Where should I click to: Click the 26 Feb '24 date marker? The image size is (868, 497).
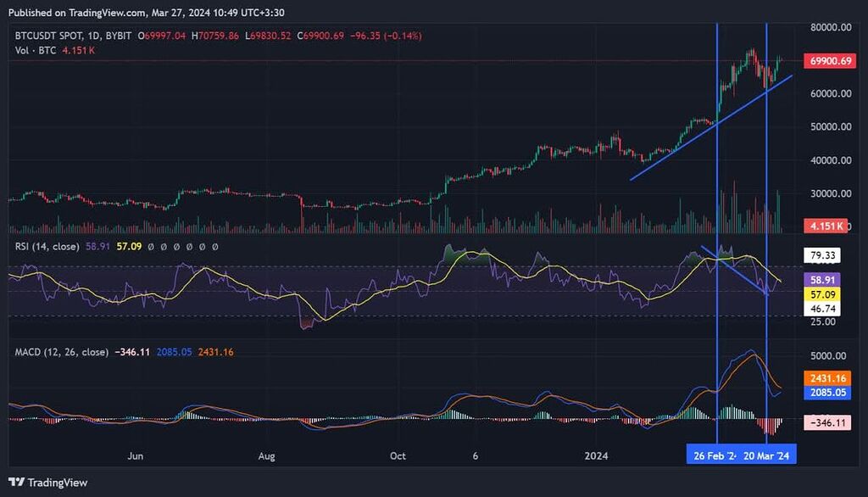point(714,456)
